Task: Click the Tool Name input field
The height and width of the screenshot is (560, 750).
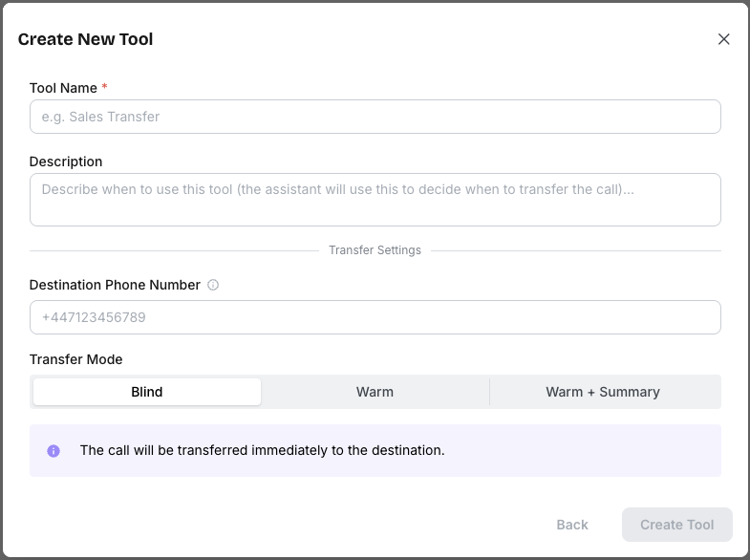Action: click(x=375, y=117)
